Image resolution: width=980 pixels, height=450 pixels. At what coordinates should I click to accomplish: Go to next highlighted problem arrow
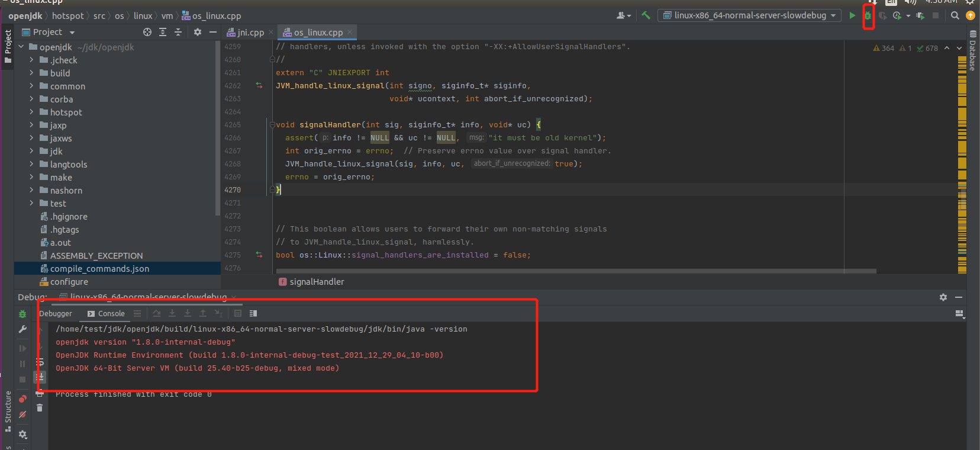point(960,48)
